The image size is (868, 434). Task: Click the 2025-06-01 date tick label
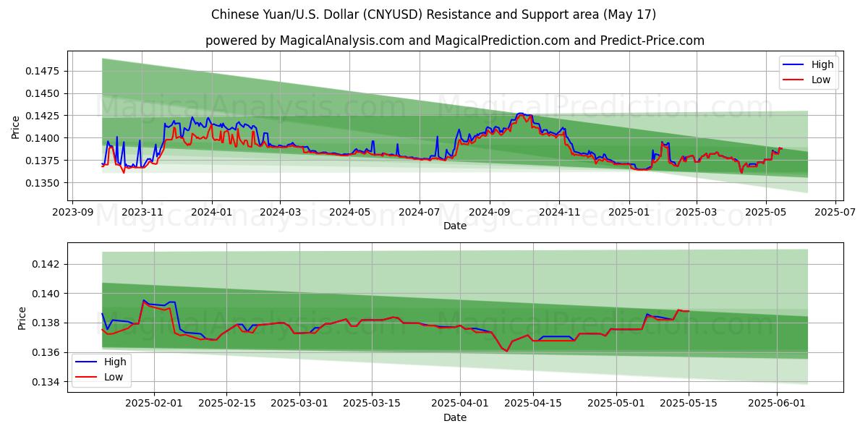(x=777, y=404)
